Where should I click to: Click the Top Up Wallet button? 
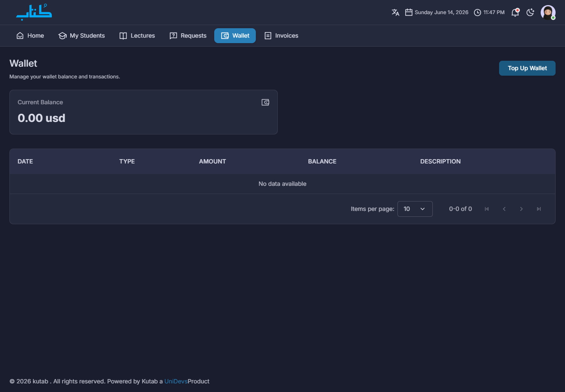(527, 68)
